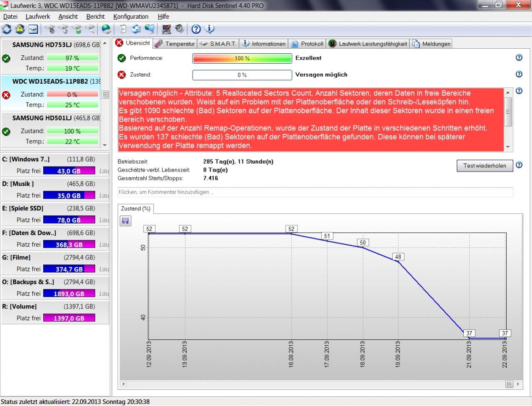This screenshot has width=532, height=406.
Task: Click the report document toolbar icon
Action: (x=123, y=29)
